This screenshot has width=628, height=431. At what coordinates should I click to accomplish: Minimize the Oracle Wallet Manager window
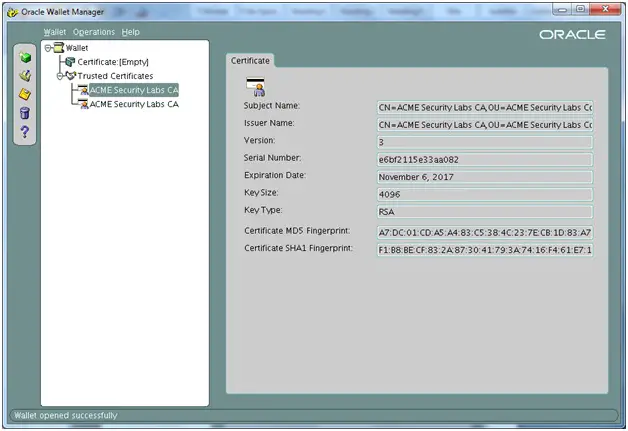[x=562, y=9]
